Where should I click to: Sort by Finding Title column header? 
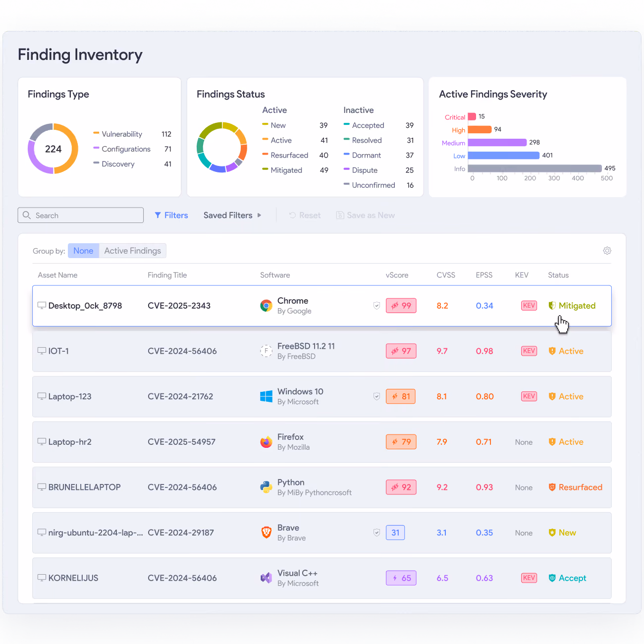(167, 275)
